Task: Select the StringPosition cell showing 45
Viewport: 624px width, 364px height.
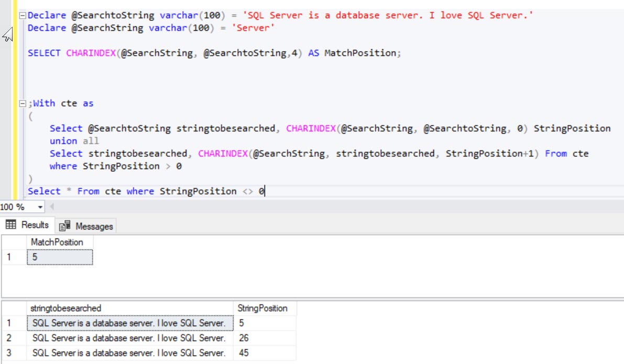Action: [x=265, y=353]
